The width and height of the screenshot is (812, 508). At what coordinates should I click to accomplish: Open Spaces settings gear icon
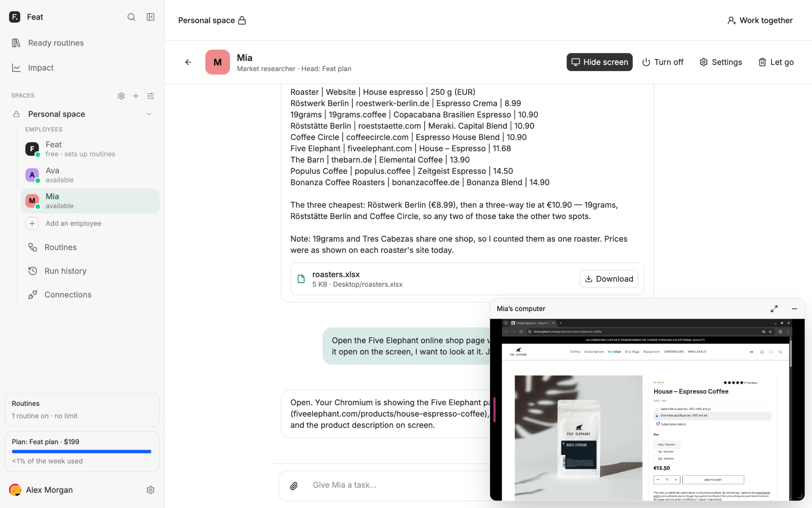121,96
